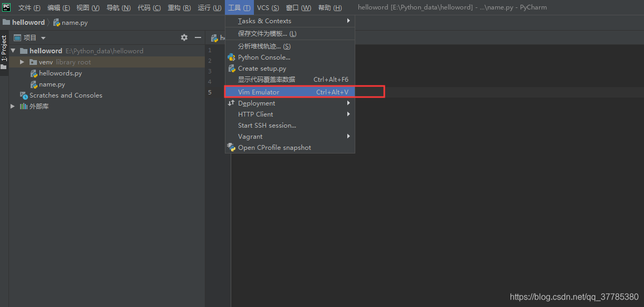
Task: Click the Scratches and Consoles icon
Action: pos(24,95)
